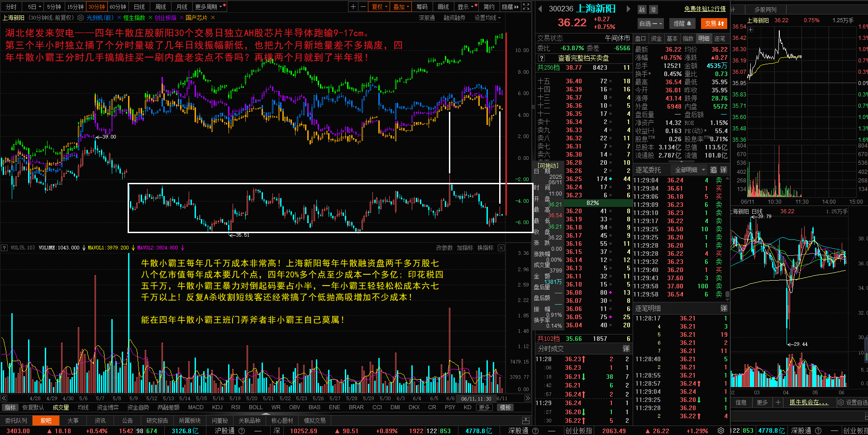868x435 pixels.
Task: Open chart settings gear beside 上海新阳
Action: (81, 18)
